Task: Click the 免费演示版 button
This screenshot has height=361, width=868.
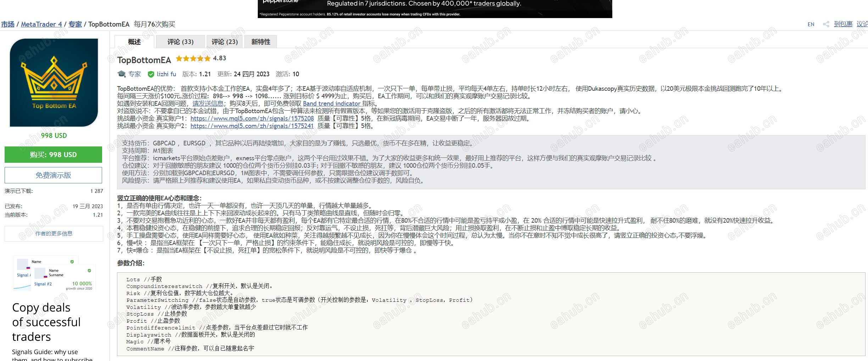Action: [x=53, y=175]
